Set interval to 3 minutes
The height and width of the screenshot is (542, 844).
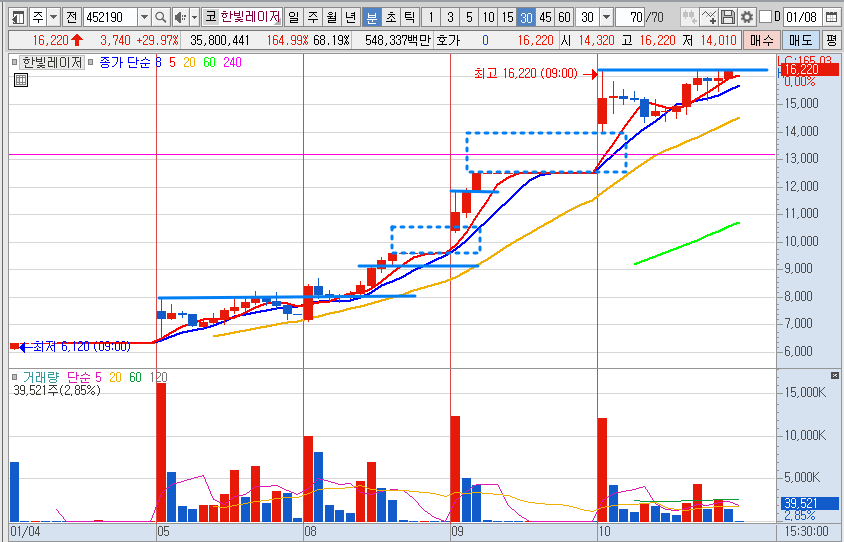point(450,17)
